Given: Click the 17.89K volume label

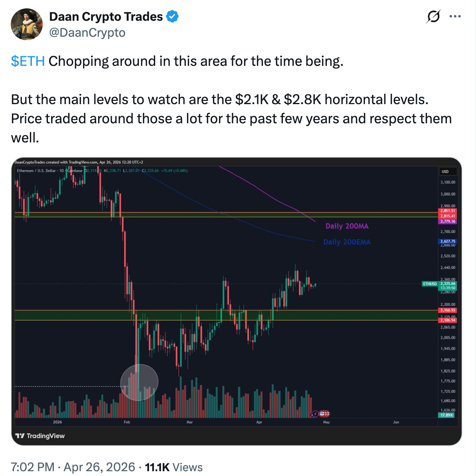Looking at the screenshot, I should (x=447, y=415).
